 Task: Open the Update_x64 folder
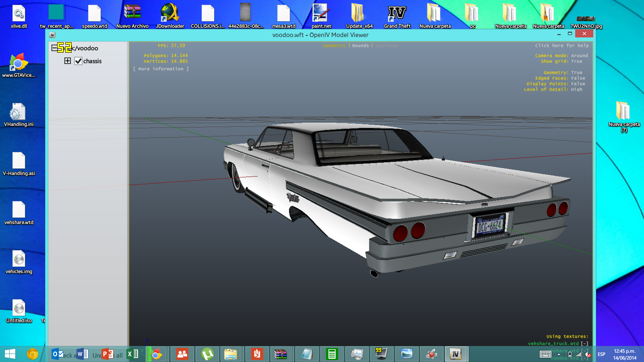(x=359, y=17)
